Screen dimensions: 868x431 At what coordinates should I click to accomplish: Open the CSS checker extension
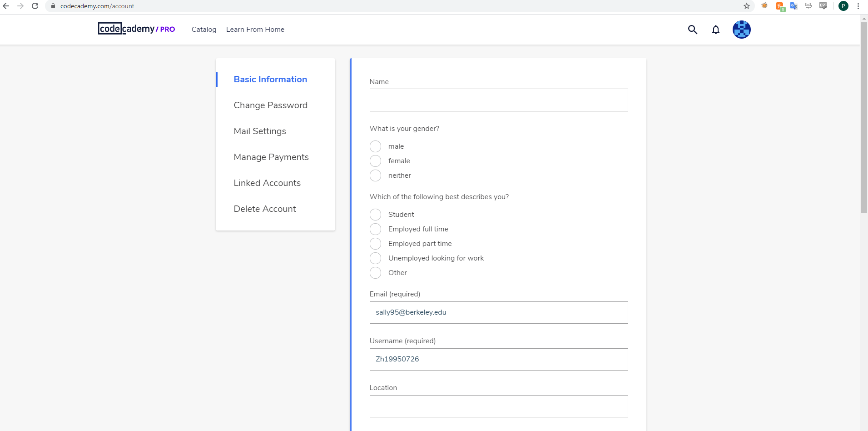(x=823, y=6)
